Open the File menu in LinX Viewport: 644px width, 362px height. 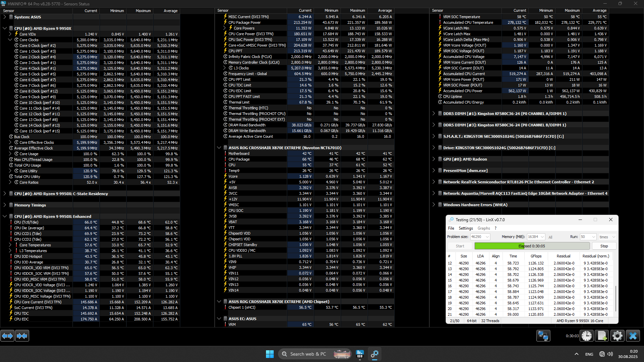coord(451,228)
